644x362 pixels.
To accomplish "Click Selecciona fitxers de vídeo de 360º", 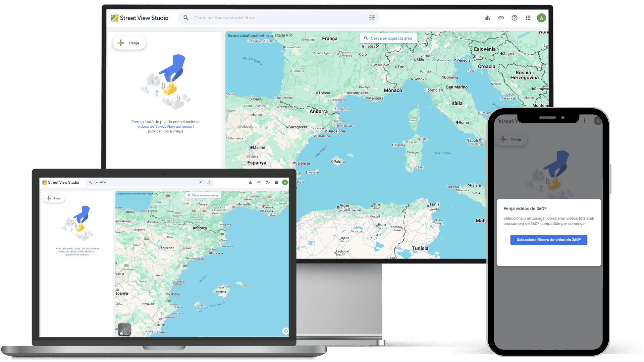I will coord(549,240).
